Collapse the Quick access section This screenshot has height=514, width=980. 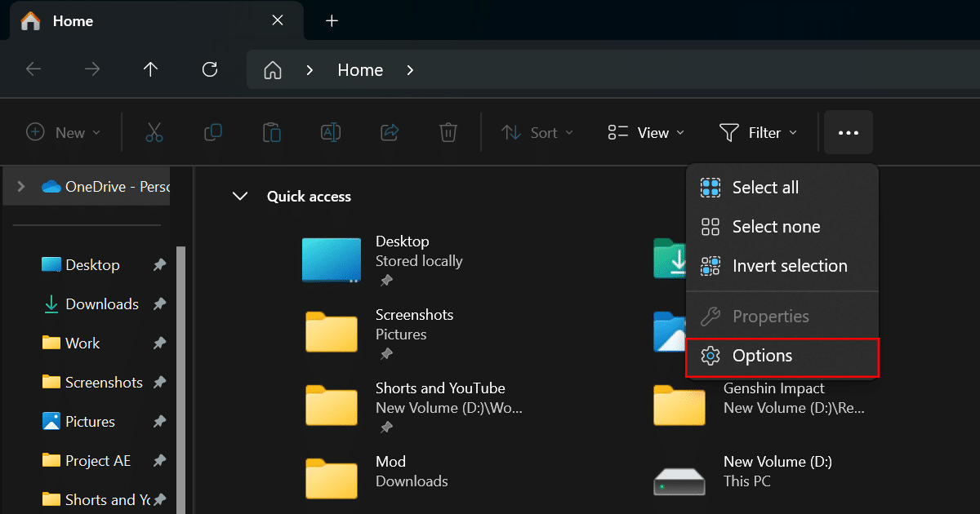240,197
